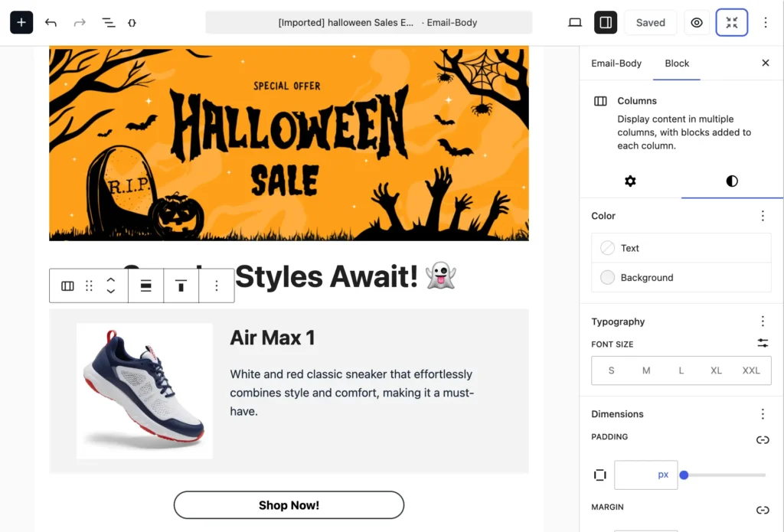Image resolution: width=784 pixels, height=532 pixels.
Task: Open the editor's more options menu
Action: [765, 22]
